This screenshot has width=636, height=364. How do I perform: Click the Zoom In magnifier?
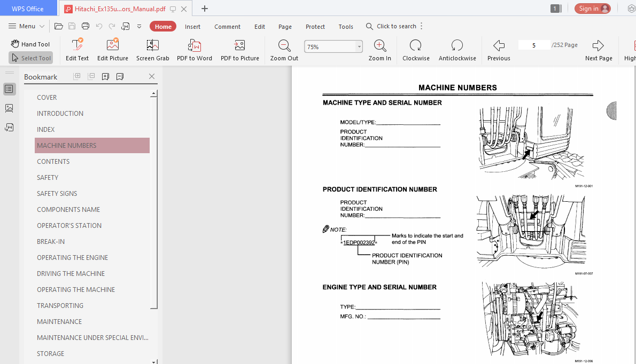point(379,50)
